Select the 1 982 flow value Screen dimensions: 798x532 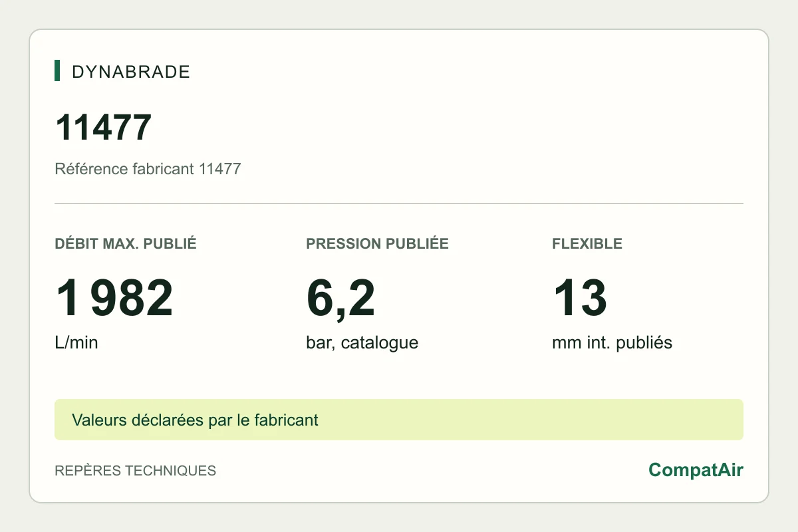(114, 299)
